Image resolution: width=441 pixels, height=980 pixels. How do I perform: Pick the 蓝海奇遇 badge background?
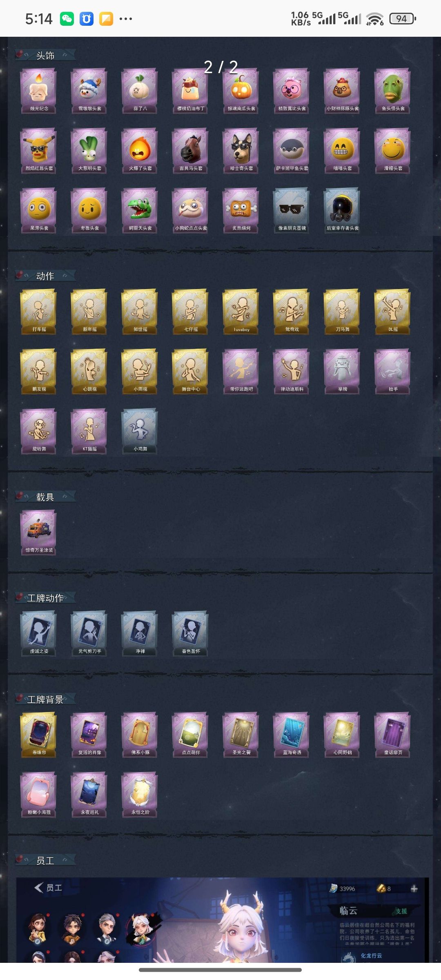click(292, 735)
